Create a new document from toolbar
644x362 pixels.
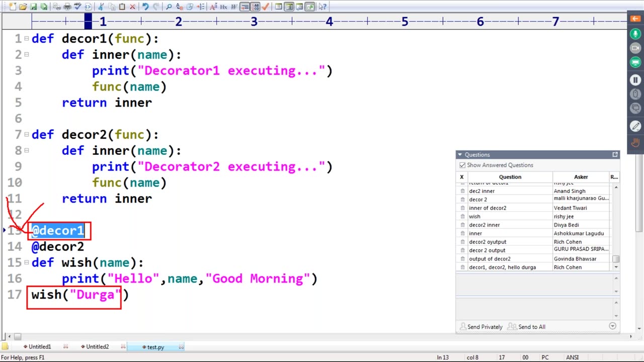tap(13, 7)
